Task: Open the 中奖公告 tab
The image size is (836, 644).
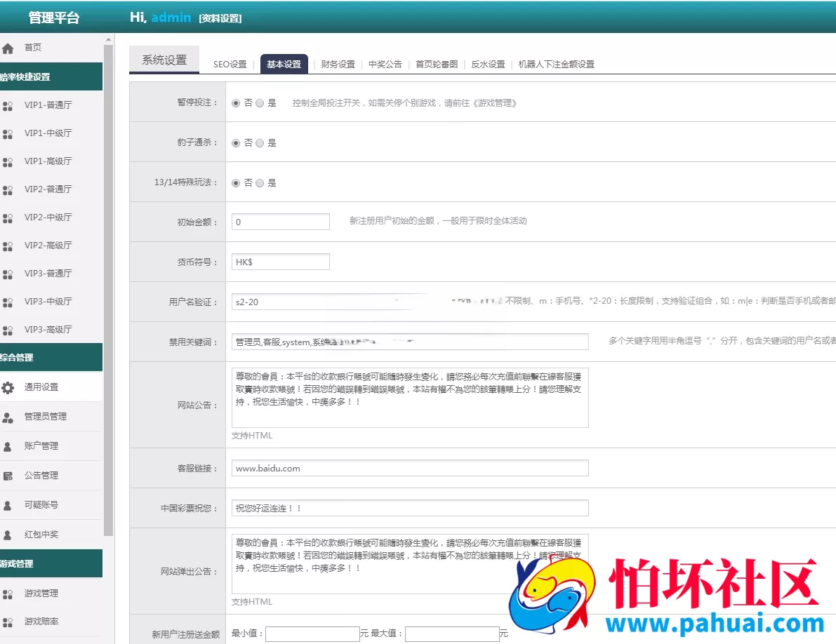Action: (x=385, y=65)
